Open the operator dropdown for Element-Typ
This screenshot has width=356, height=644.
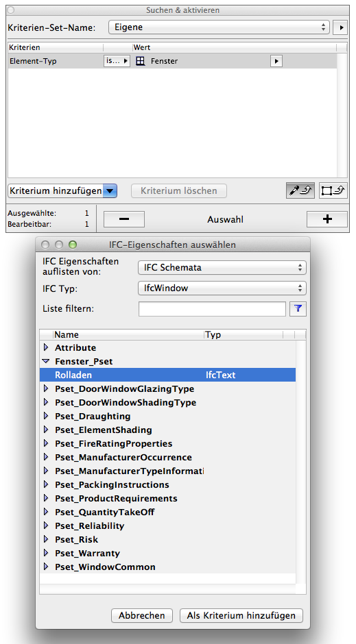click(x=117, y=61)
